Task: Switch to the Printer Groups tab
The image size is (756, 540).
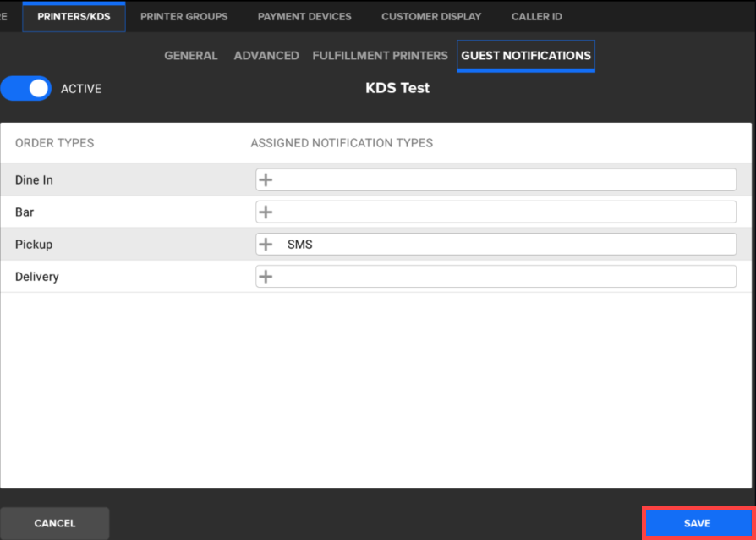Action: click(184, 17)
